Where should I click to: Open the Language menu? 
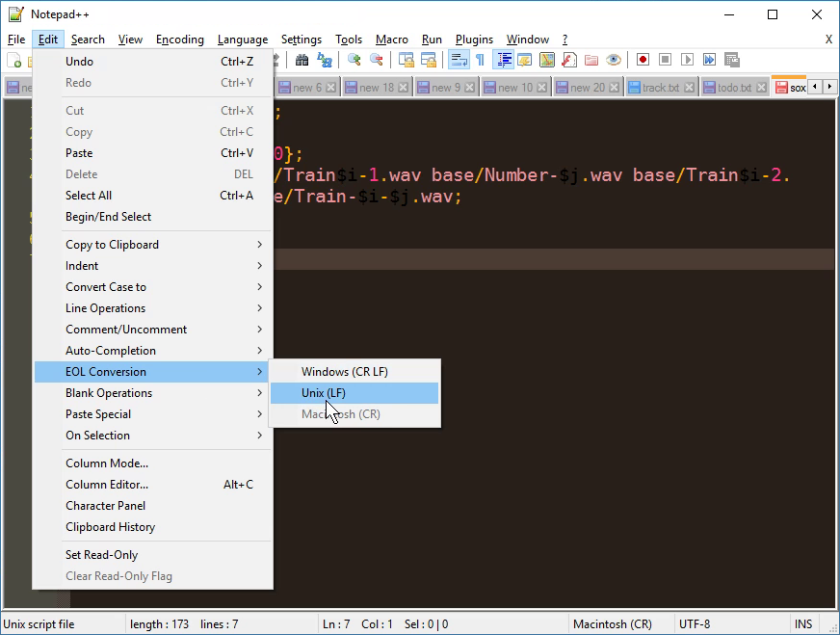click(x=243, y=40)
